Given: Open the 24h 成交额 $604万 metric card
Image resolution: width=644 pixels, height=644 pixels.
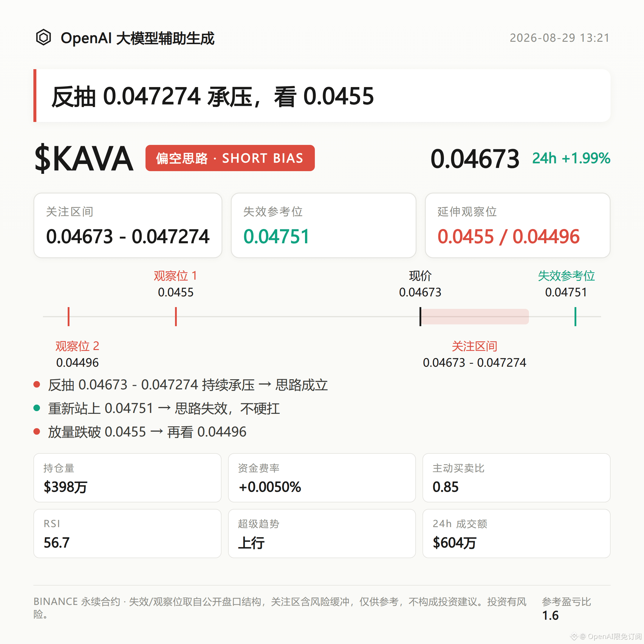Looking at the screenshot, I should [x=517, y=533].
